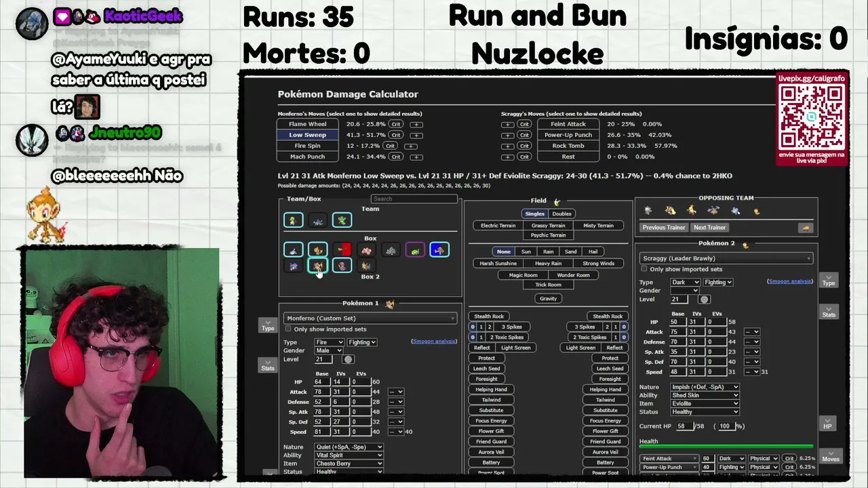Image resolution: width=868 pixels, height=488 pixels.
Task: Toggle Gravity on the field
Action: click(548, 299)
